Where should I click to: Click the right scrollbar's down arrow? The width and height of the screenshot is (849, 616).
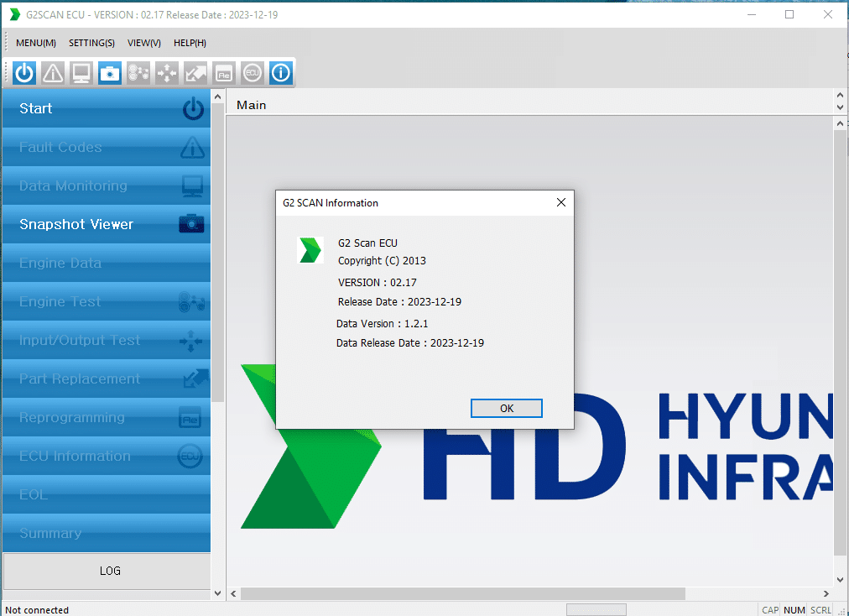[x=840, y=578]
